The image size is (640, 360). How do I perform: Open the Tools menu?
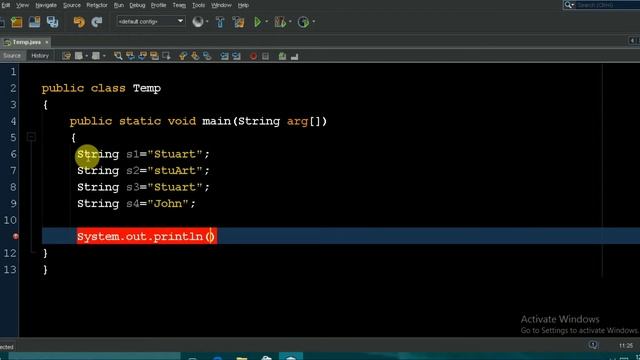click(198, 5)
